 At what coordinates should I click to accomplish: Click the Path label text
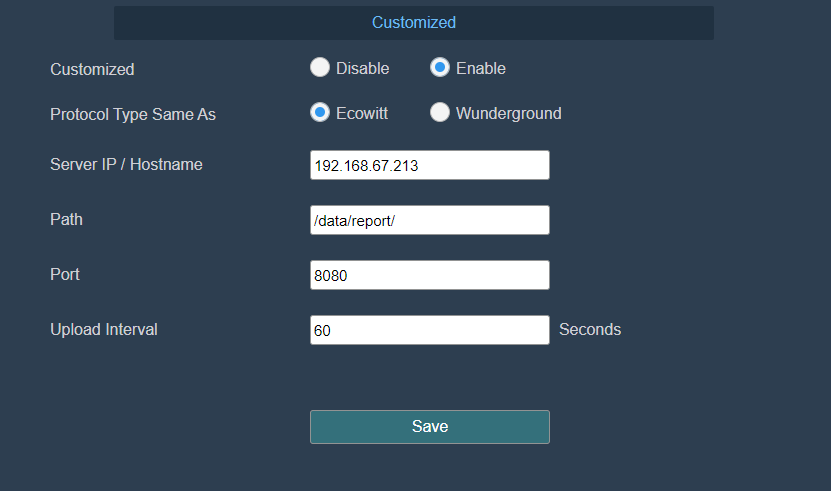point(66,220)
